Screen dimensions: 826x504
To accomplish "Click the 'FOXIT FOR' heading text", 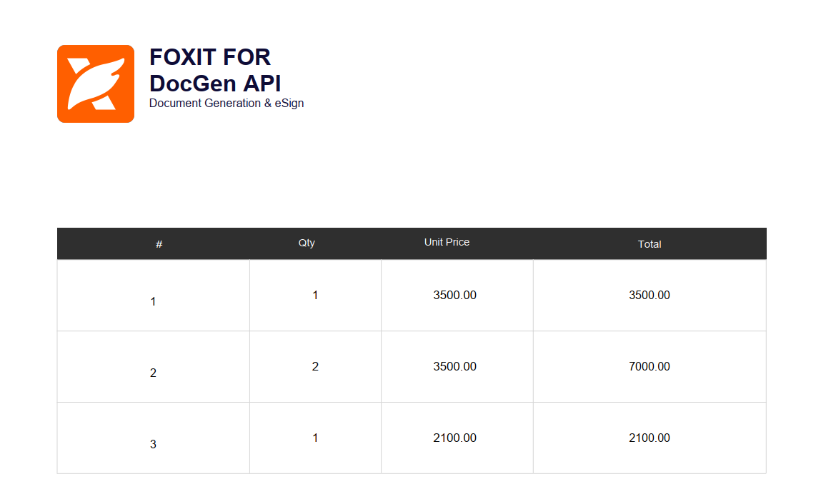I will coord(209,58).
